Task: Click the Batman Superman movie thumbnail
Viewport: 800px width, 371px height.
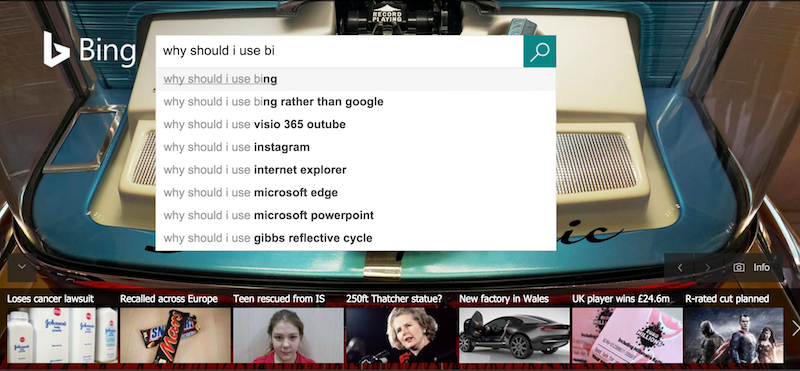Action: pos(734,335)
